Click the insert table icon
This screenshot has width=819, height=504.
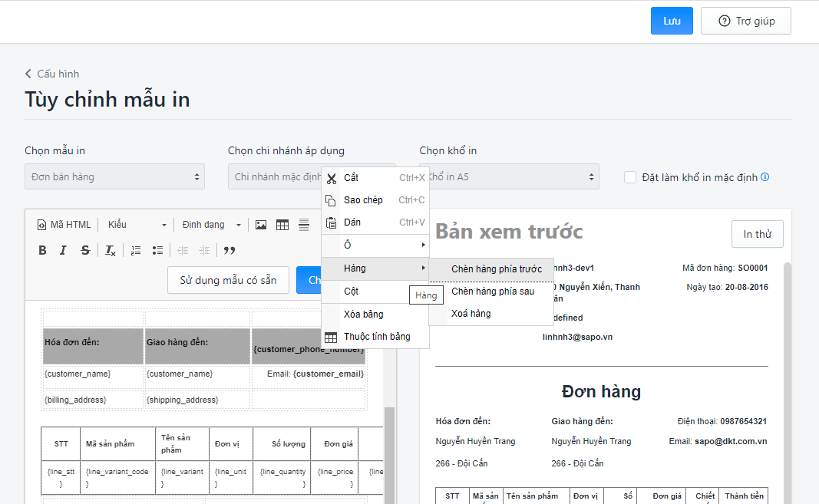pos(282,225)
